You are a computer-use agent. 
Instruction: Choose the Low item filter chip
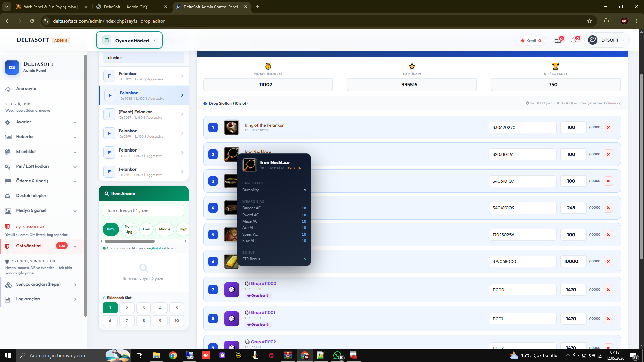pyautogui.click(x=146, y=229)
